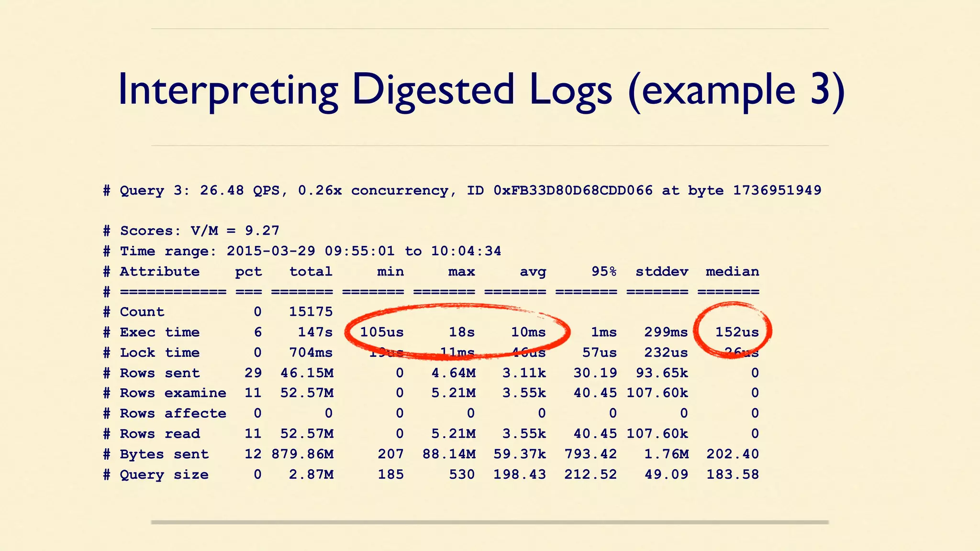The height and width of the screenshot is (551, 980).
Task: Click the Rows examine max '5.21M'
Action: (454, 393)
